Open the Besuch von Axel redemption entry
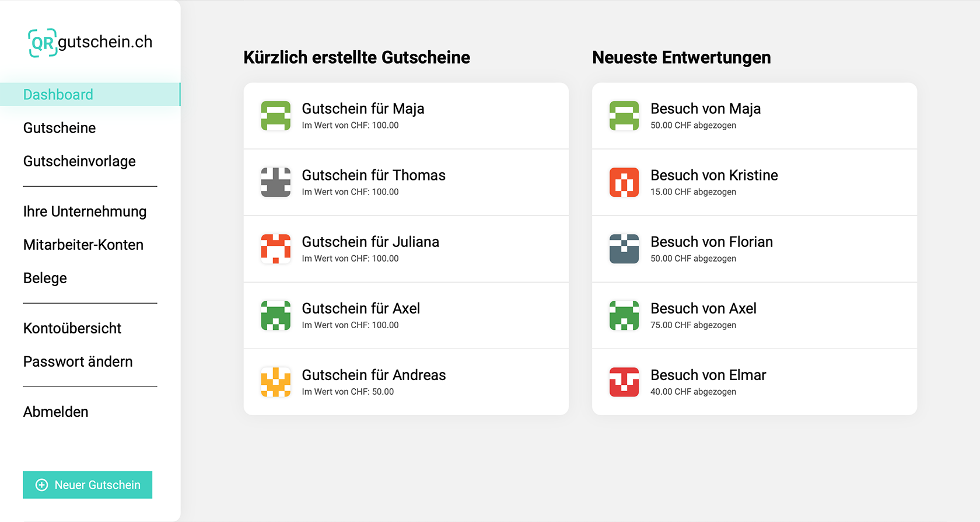 [x=754, y=315]
